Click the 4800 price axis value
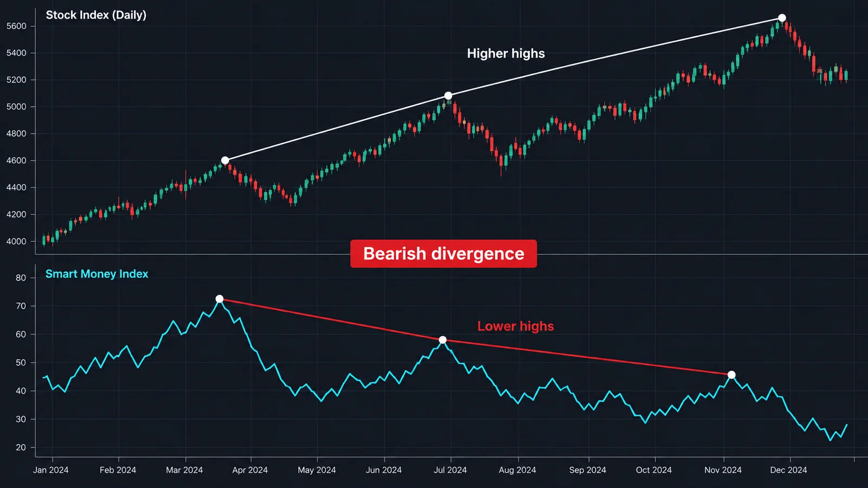 point(16,133)
